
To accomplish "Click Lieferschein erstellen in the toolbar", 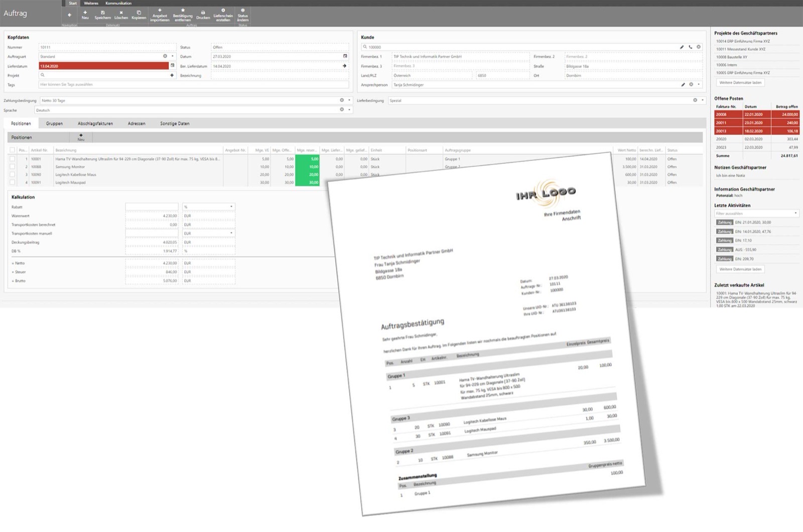I will click(223, 15).
